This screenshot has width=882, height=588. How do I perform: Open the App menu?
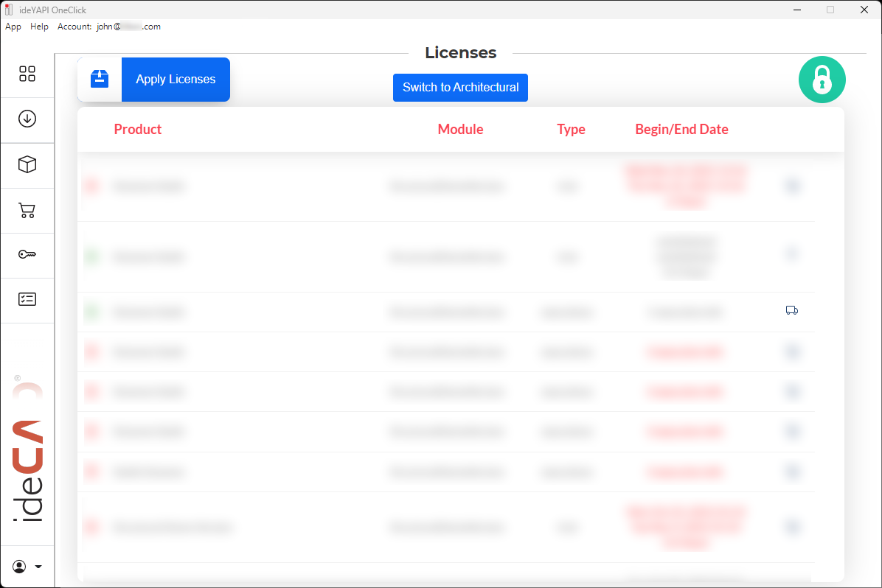click(x=13, y=27)
